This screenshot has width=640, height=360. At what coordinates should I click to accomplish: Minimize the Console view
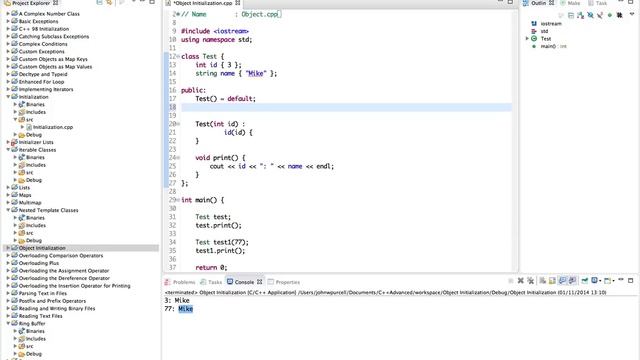pyautogui.click(x=621, y=280)
